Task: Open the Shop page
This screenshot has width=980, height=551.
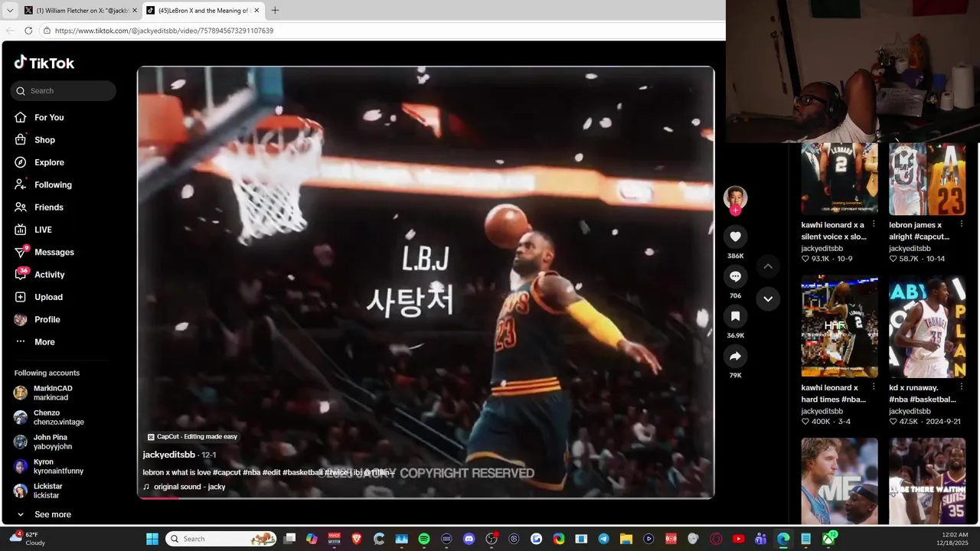Action: pos(44,140)
